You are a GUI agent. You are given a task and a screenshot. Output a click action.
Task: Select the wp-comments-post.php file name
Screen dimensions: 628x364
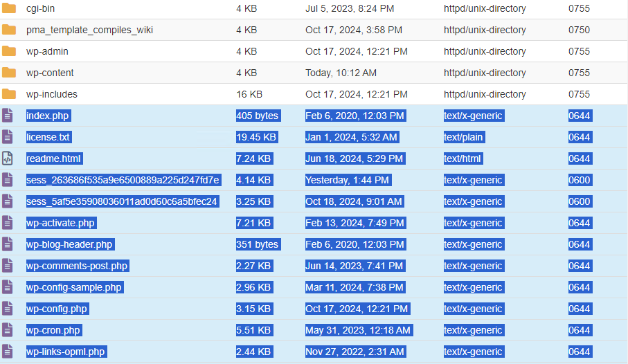click(x=77, y=266)
